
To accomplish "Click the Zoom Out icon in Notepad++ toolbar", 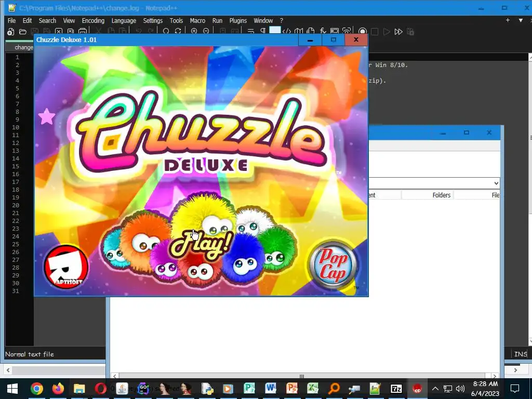I will [x=206, y=32].
